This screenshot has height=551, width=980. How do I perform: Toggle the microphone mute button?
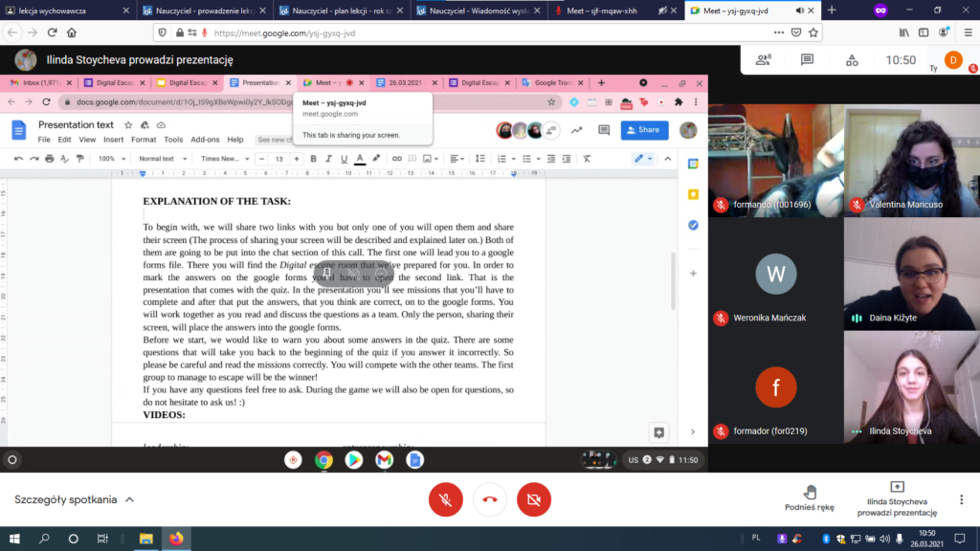coord(446,499)
